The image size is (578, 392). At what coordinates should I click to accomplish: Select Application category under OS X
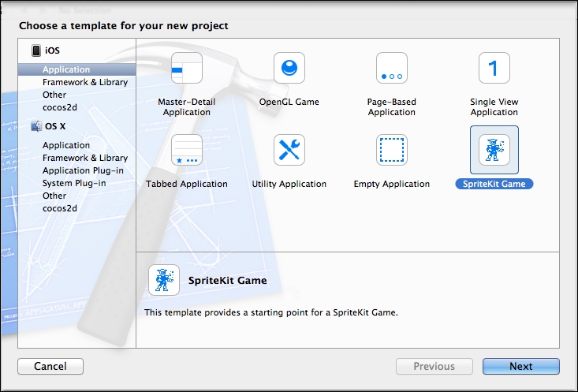coord(66,145)
